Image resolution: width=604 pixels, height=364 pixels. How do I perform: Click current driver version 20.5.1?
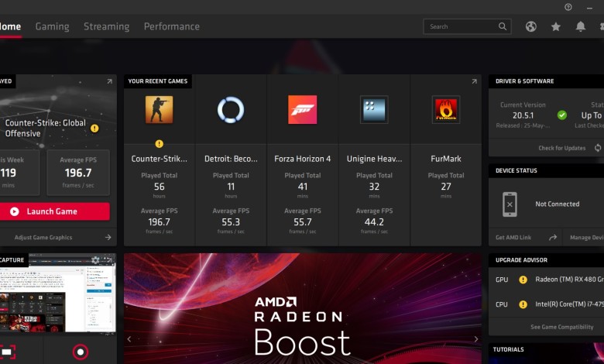[523, 115]
